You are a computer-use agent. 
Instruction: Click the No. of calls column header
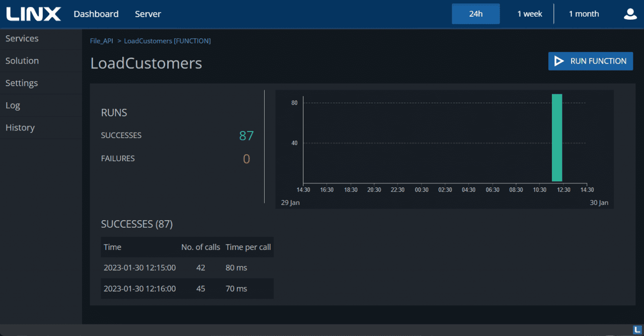(200, 247)
